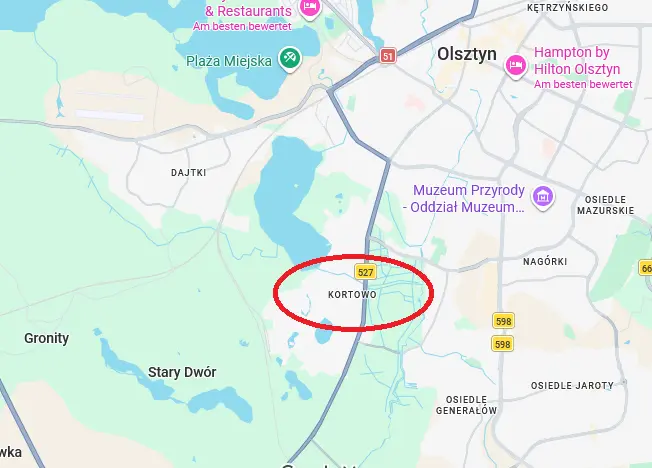The height and width of the screenshot is (468, 652).
Task: Click the Olsztyn city label
Action: 467,54
